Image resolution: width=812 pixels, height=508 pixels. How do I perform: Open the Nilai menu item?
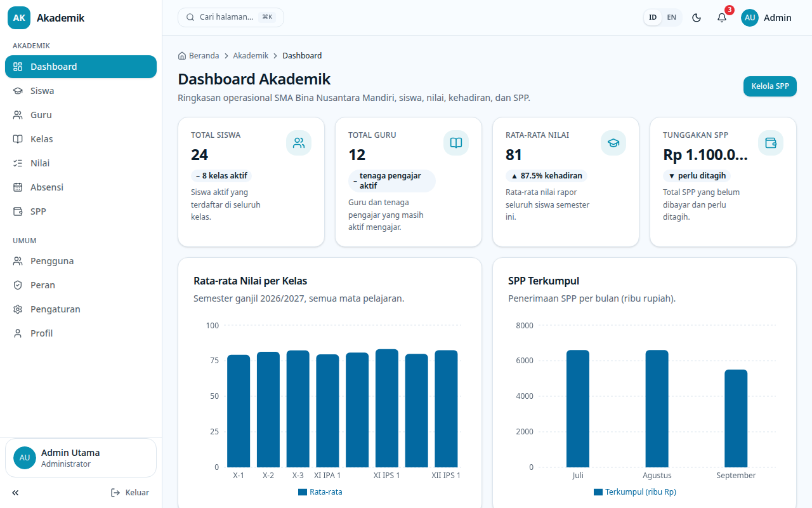(x=81, y=163)
